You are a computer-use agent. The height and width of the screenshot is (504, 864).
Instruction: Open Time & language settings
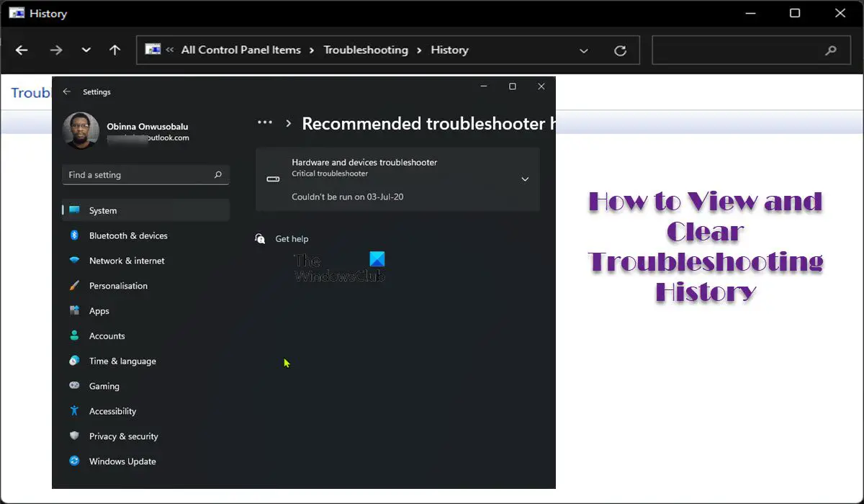pyautogui.click(x=146, y=361)
